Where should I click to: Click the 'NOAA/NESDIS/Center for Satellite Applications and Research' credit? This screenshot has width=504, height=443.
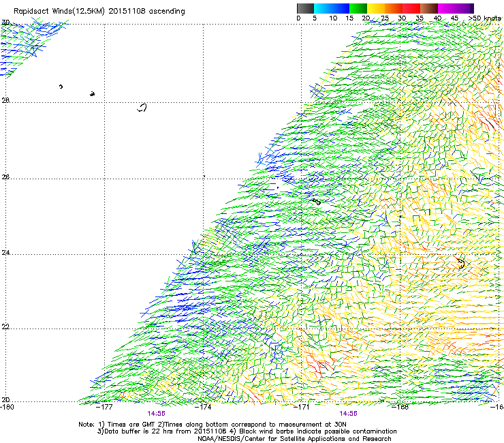click(294, 439)
